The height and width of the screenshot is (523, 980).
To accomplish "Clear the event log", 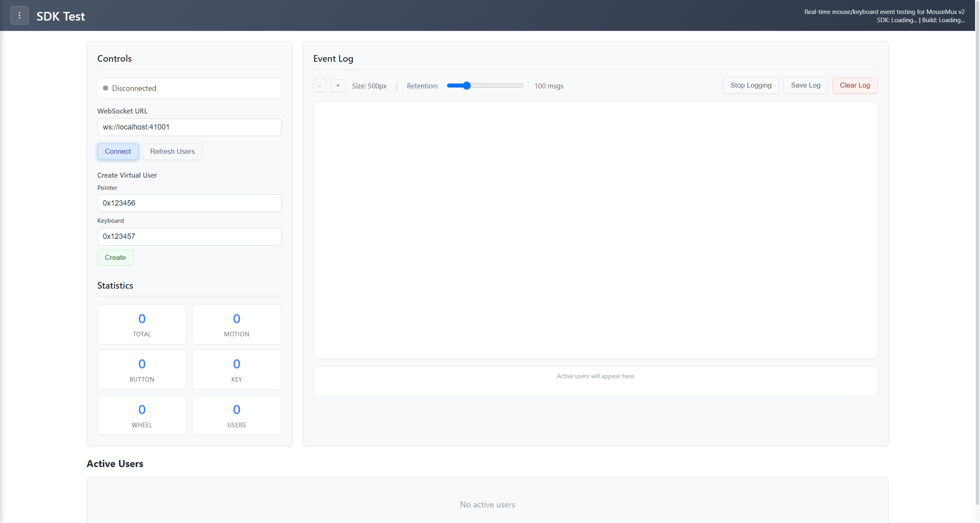I will tap(854, 85).
